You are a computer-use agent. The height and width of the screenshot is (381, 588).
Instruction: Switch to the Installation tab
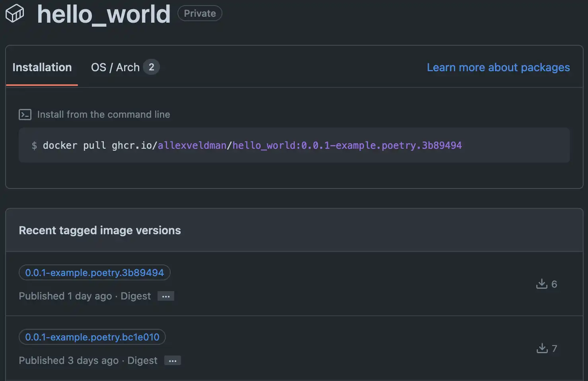click(42, 67)
